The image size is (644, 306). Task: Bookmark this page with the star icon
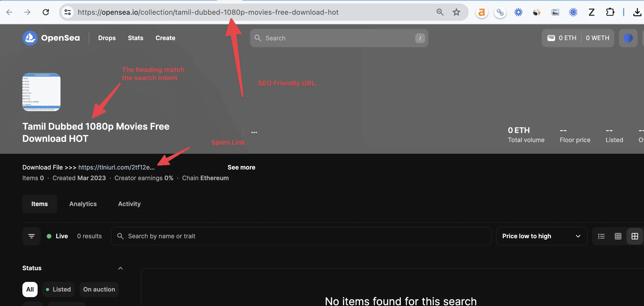[x=456, y=12]
